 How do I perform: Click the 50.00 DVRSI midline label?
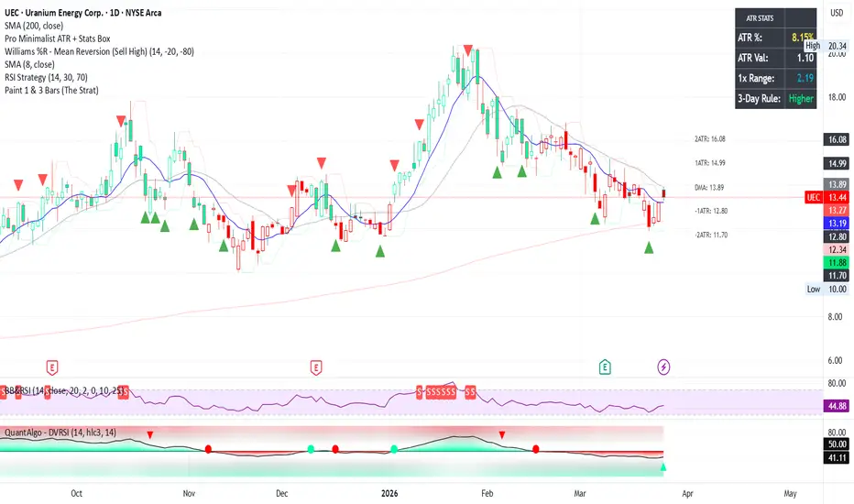point(838,444)
